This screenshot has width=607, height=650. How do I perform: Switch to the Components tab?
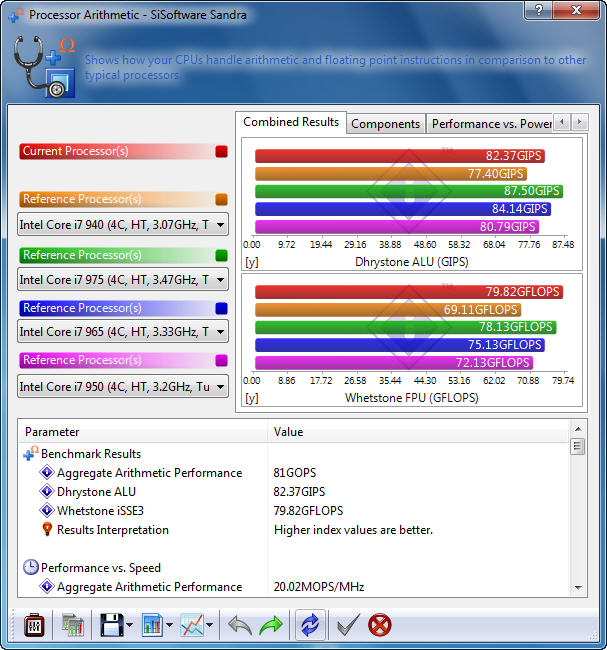click(386, 124)
